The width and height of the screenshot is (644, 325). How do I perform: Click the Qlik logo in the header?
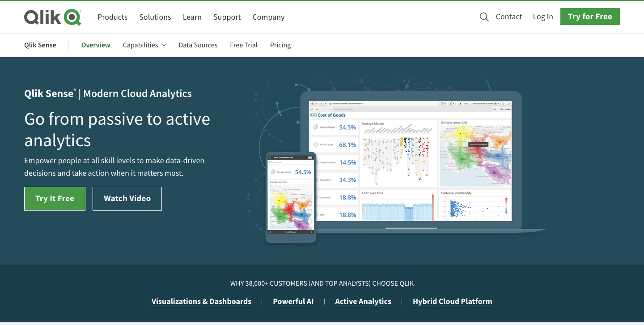[53, 17]
